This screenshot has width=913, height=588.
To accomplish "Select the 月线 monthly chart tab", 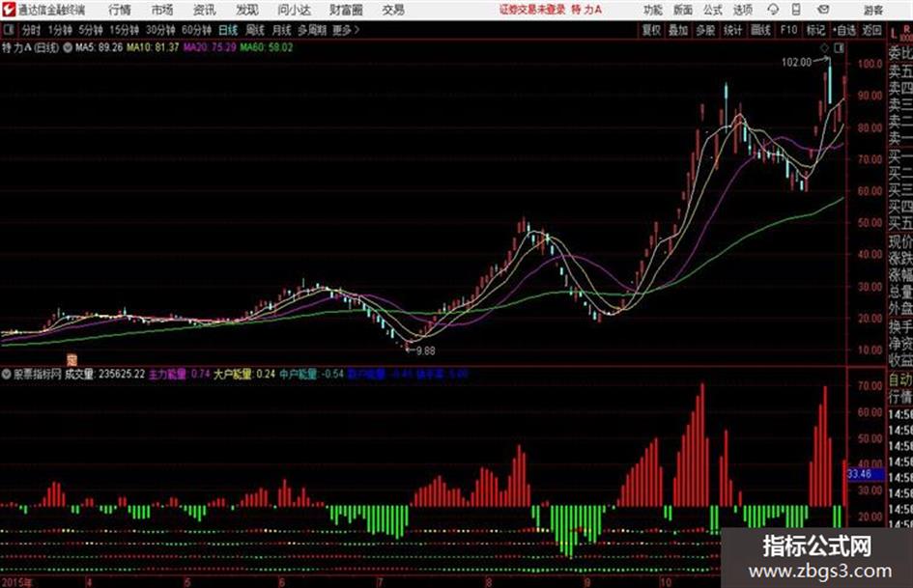I will pos(281,30).
